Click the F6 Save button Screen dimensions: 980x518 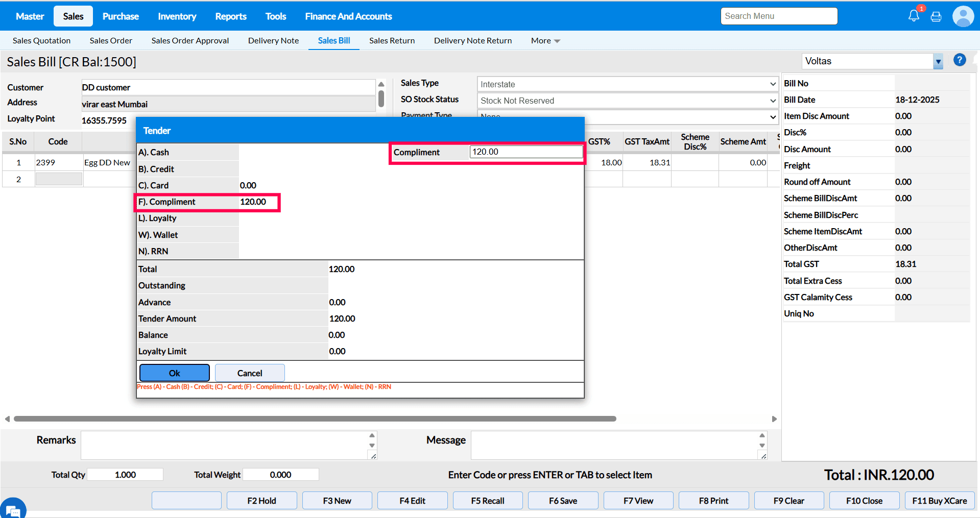pyautogui.click(x=563, y=501)
